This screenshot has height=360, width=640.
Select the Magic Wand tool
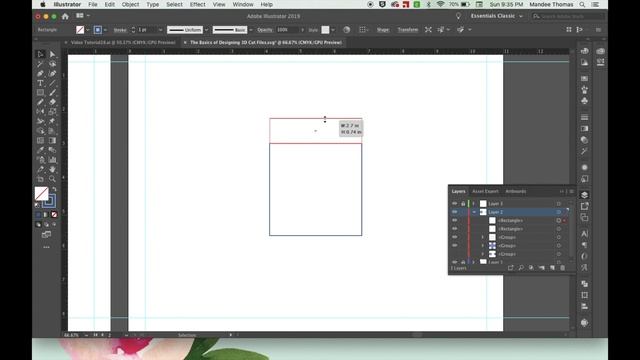tap(40, 64)
